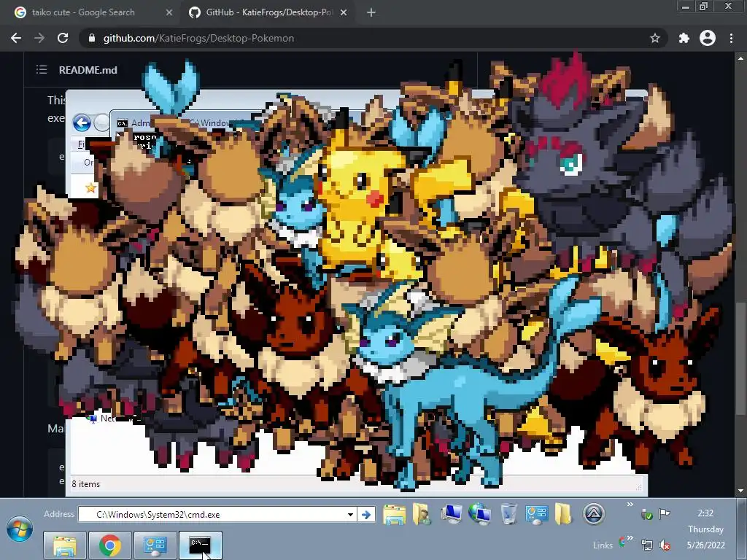Click the Go arrow beside the Address field
This screenshot has width=747, height=560.
[366, 514]
